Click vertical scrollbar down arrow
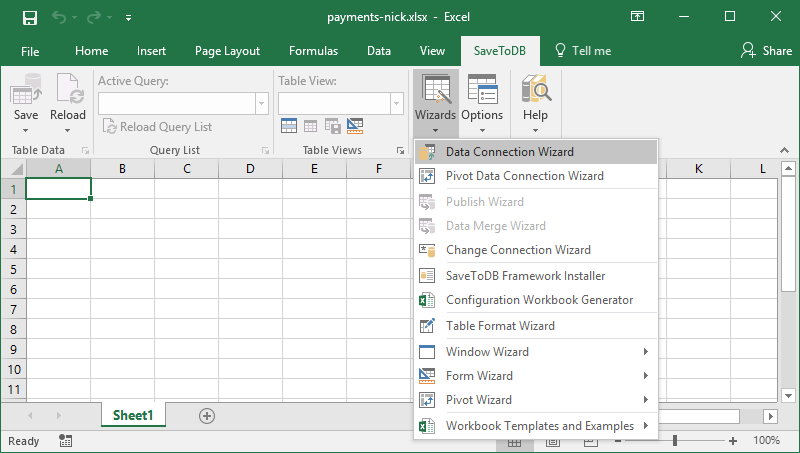This screenshot has height=453, width=800. click(788, 395)
